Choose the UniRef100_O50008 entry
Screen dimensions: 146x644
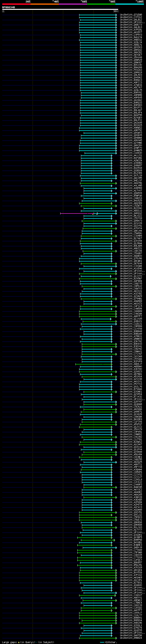[131, 57]
